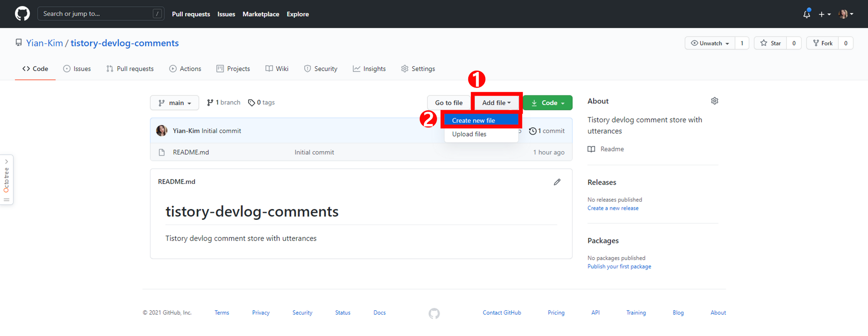Expand the Octotree side panel
The width and height of the screenshot is (868, 336).
point(7,179)
